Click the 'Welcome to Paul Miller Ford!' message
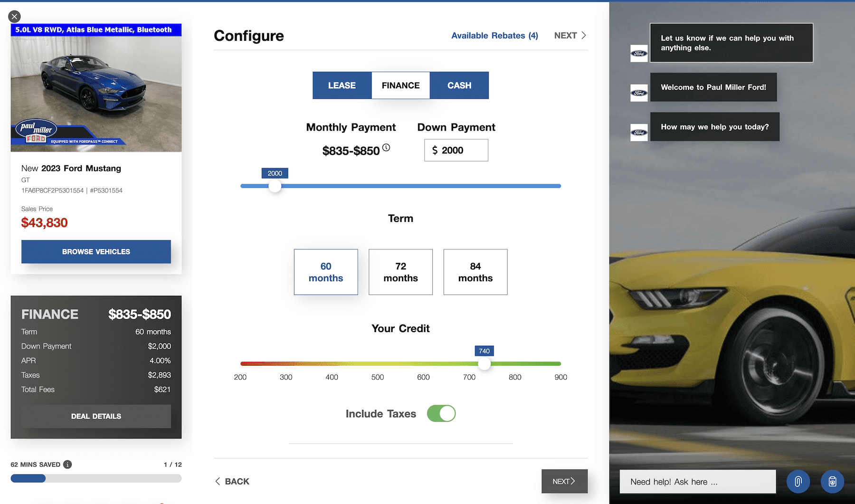Image resolution: width=855 pixels, height=504 pixels. pos(713,87)
